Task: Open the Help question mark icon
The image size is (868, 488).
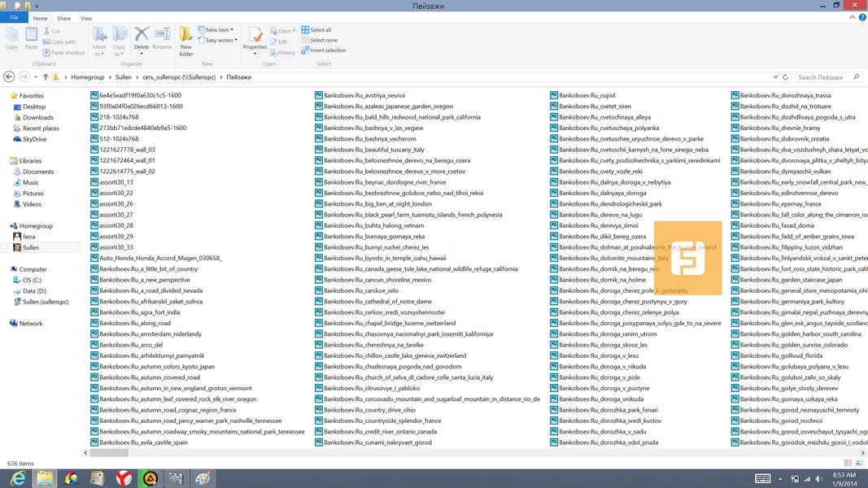Action: coord(861,18)
